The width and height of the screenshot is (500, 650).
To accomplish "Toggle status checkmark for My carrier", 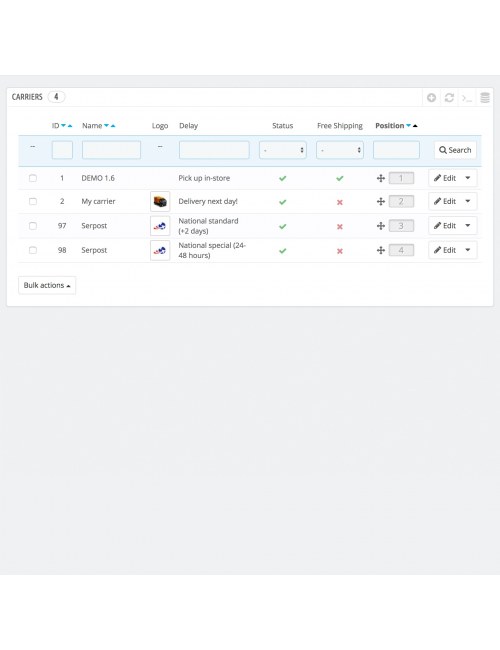I will coord(283,202).
